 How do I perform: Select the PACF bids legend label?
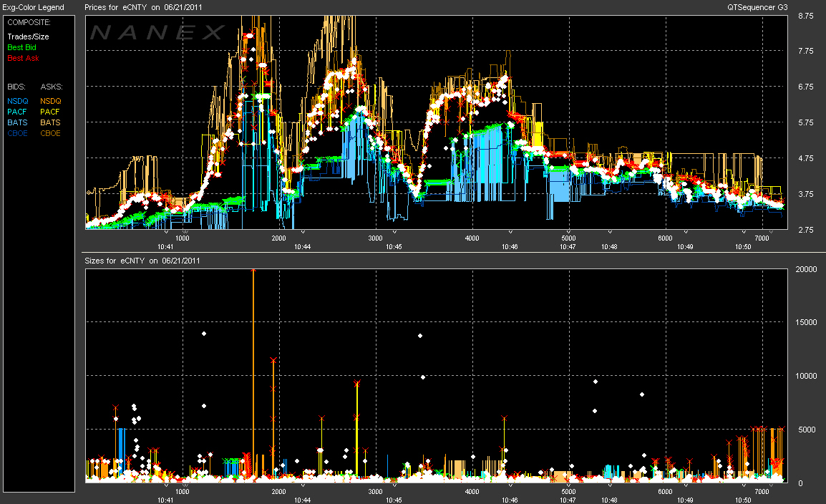click(17, 112)
